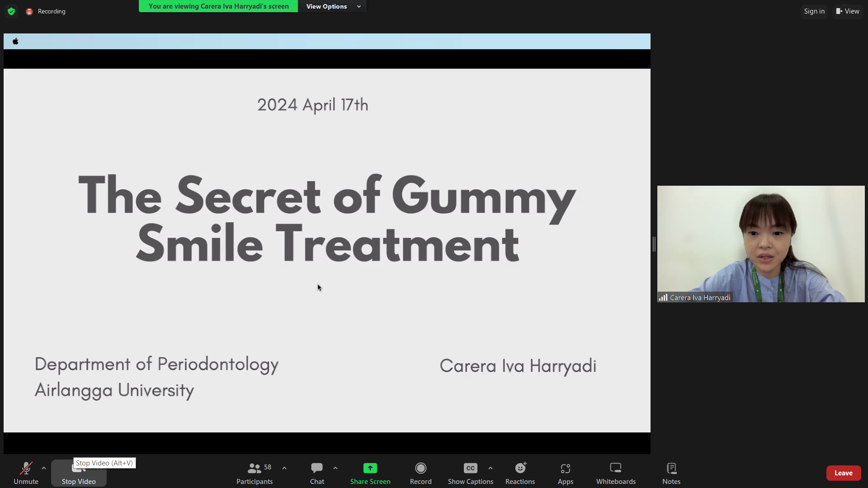Click Department of Periodontology text

(x=156, y=364)
